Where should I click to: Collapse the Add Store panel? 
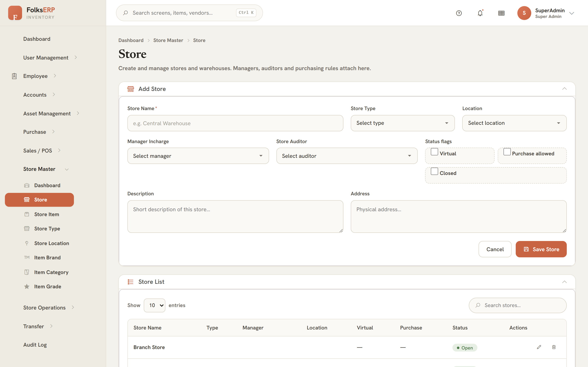coord(564,89)
